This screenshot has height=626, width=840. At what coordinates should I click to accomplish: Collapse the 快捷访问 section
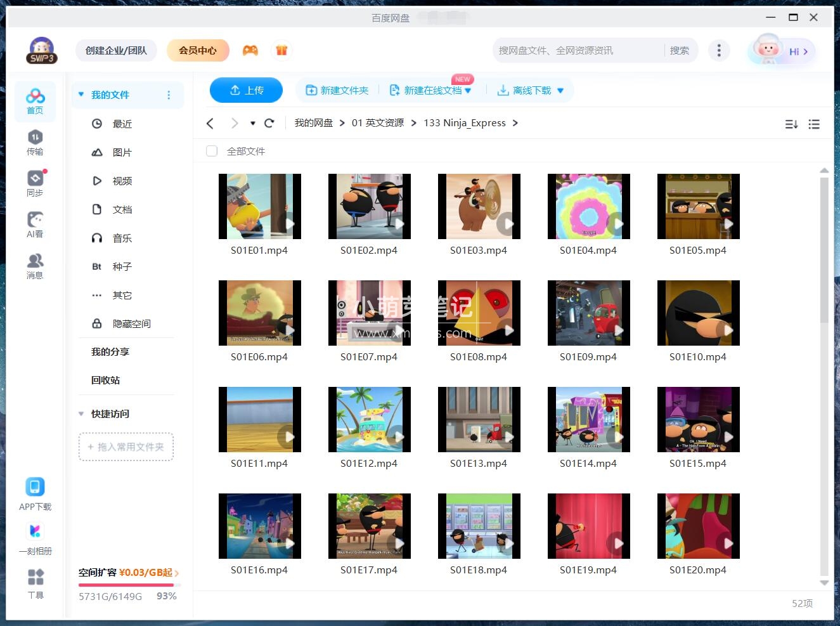coord(81,414)
